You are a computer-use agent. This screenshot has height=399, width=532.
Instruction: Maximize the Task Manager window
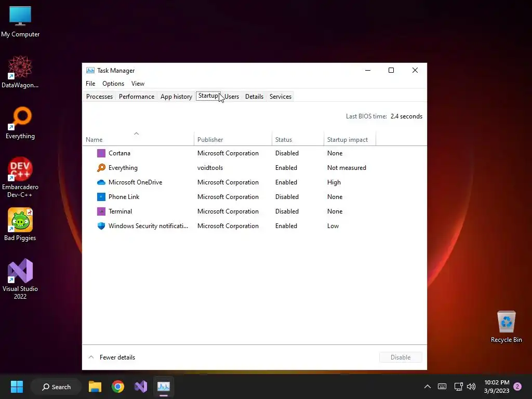tap(391, 70)
